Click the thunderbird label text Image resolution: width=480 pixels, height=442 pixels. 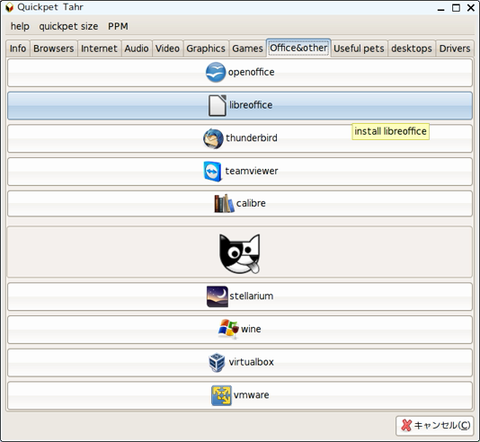pos(252,138)
